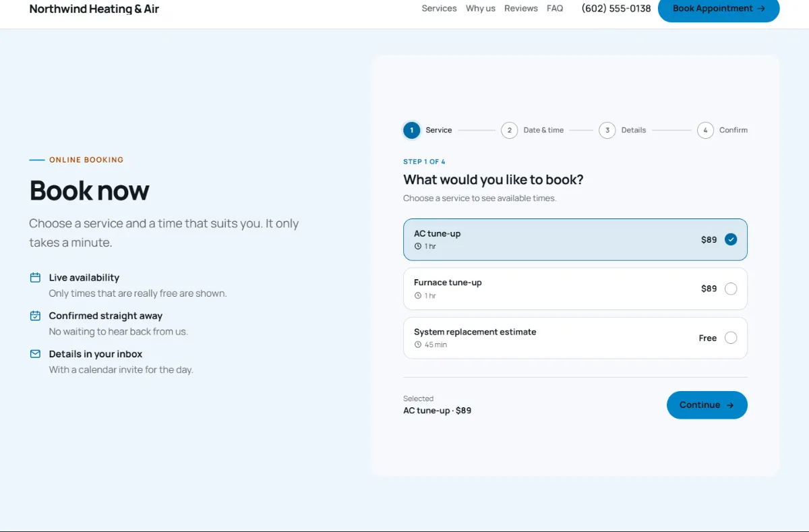Click the $89 price on AC tune-up card

click(x=709, y=239)
